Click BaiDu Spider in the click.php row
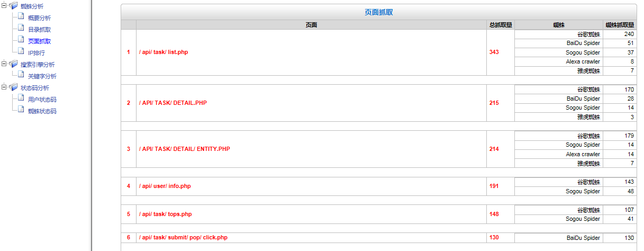 click(583, 238)
